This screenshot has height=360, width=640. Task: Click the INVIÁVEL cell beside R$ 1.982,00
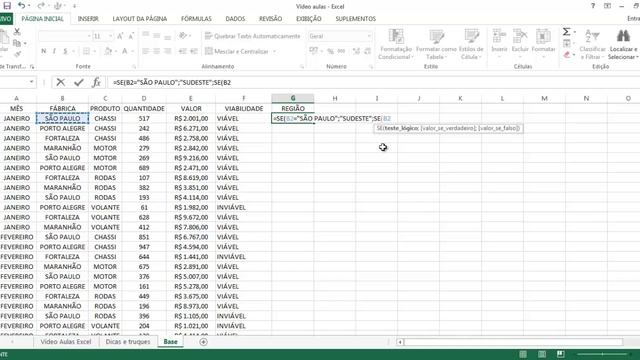tap(243, 207)
